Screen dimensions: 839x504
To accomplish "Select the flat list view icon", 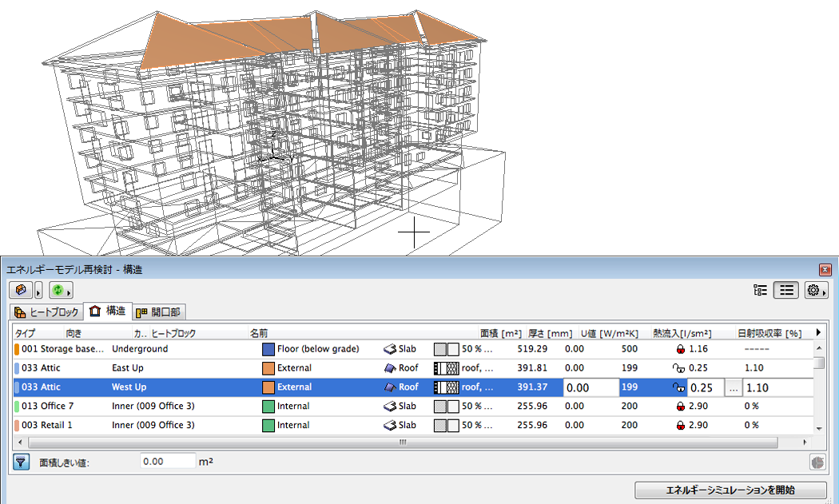I will click(786, 290).
